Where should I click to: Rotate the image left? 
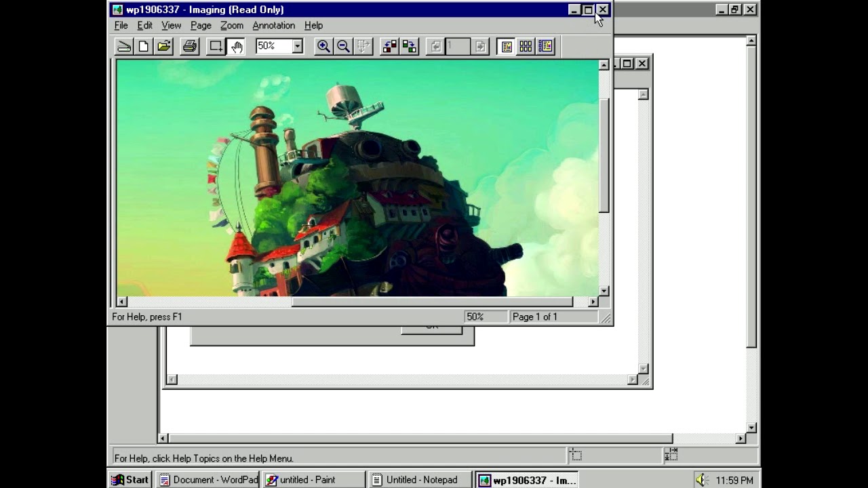click(x=389, y=46)
